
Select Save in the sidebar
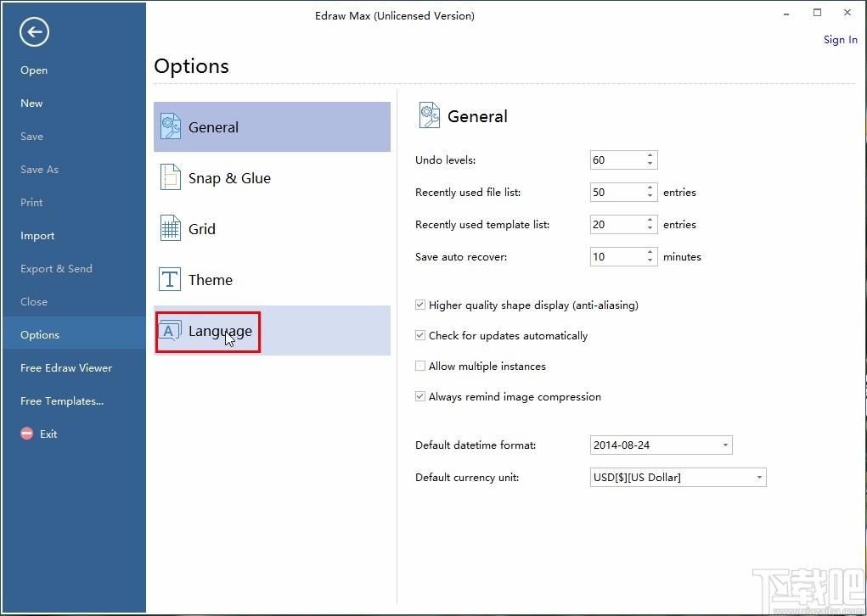click(31, 137)
